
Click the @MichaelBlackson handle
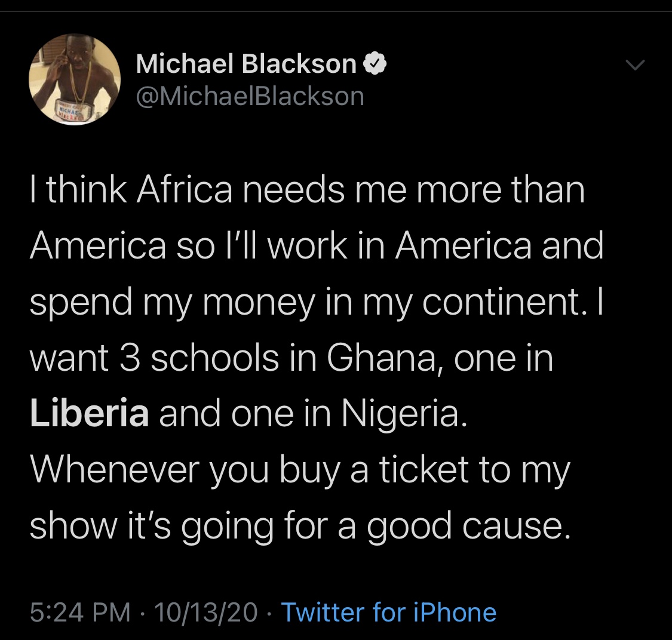coord(250,96)
